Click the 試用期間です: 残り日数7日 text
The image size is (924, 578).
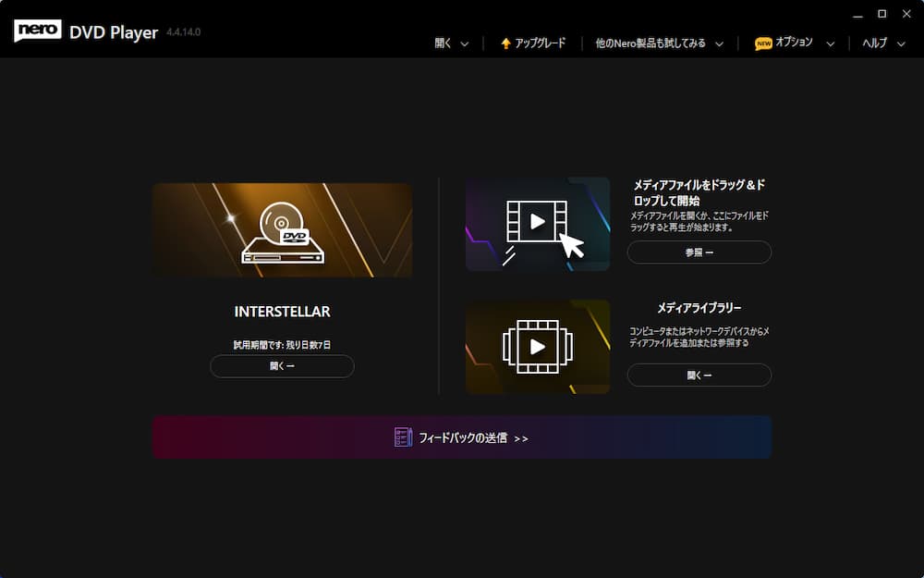tap(282, 345)
